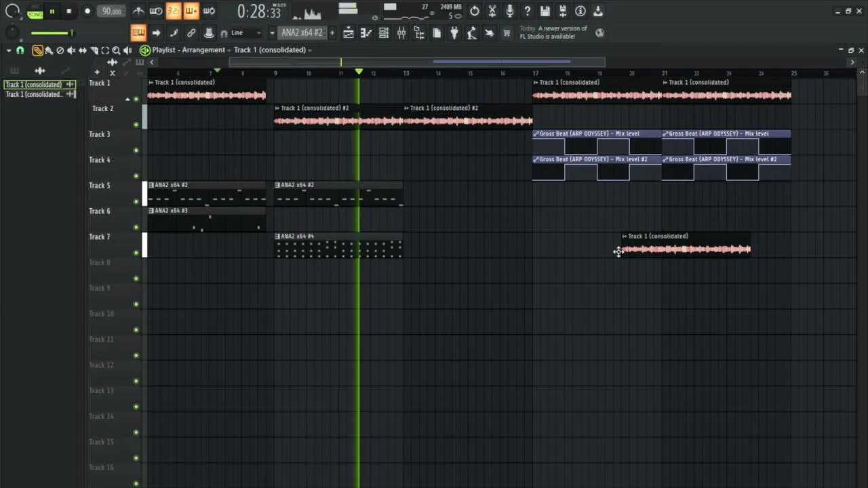Save project with the floppy disk icon
This screenshot has height=488, width=868.
point(545,11)
